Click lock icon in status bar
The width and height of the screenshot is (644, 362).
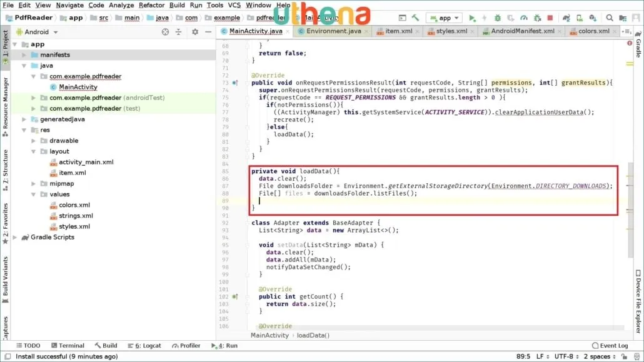click(x=624, y=356)
